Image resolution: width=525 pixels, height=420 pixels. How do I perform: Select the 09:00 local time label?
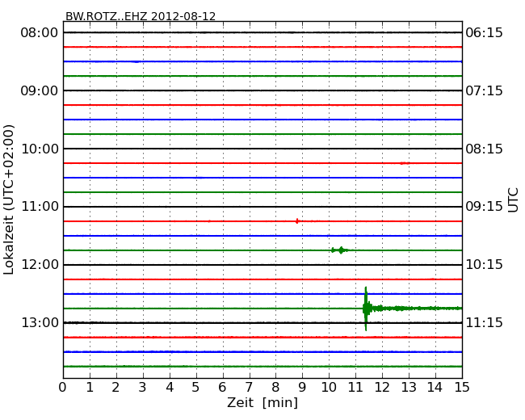tap(40, 90)
